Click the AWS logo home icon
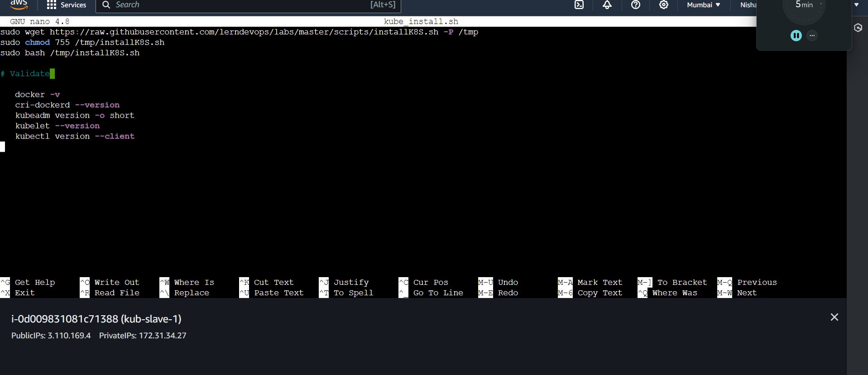Viewport: 868px width, 375px height. pyautogui.click(x=19, y=5)
